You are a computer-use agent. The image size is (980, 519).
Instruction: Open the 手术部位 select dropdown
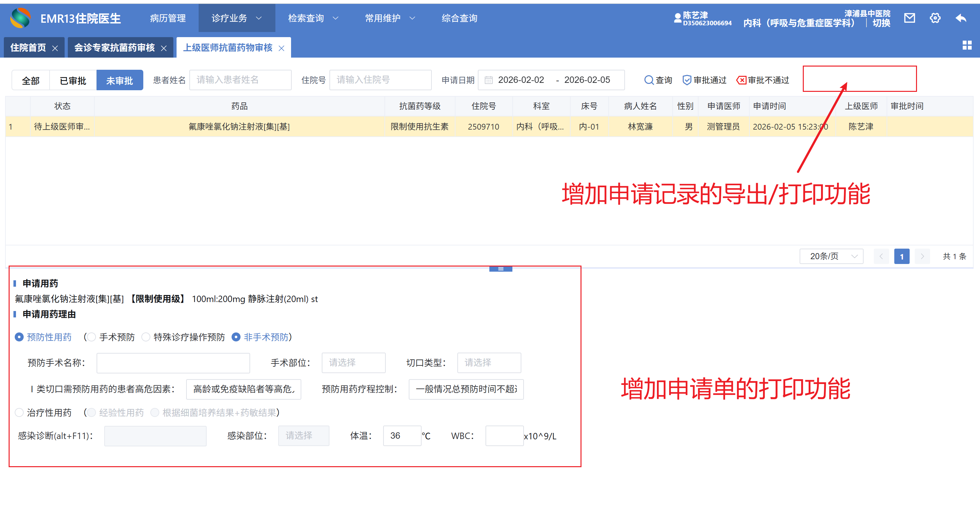tap(353, 363)
